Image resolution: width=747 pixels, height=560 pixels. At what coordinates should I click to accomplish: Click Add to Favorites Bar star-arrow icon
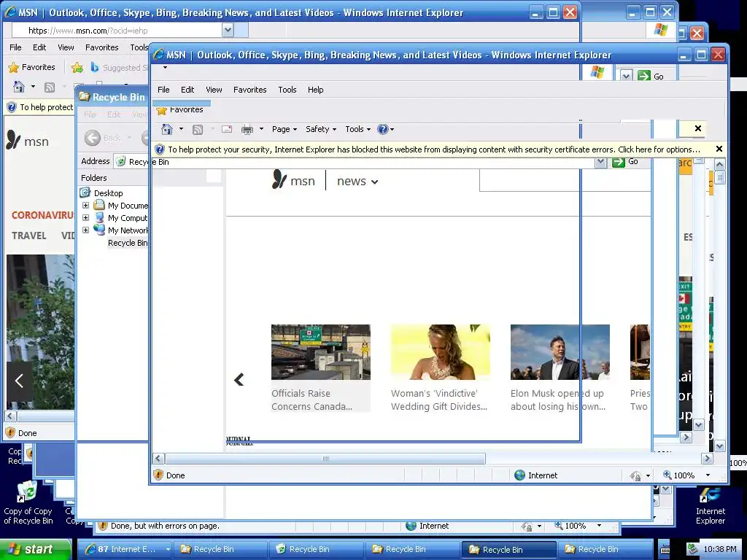coord(77,68)
